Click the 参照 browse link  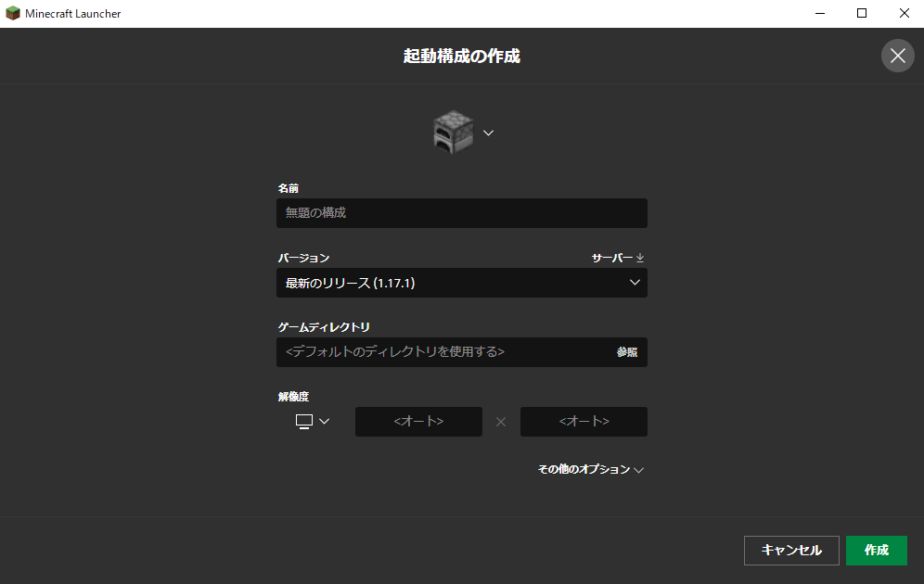coord(626,352)
